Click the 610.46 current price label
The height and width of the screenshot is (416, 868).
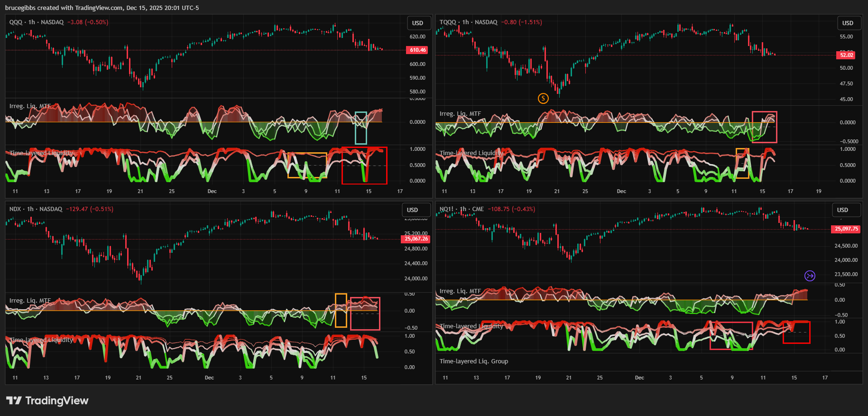[417, 50]
